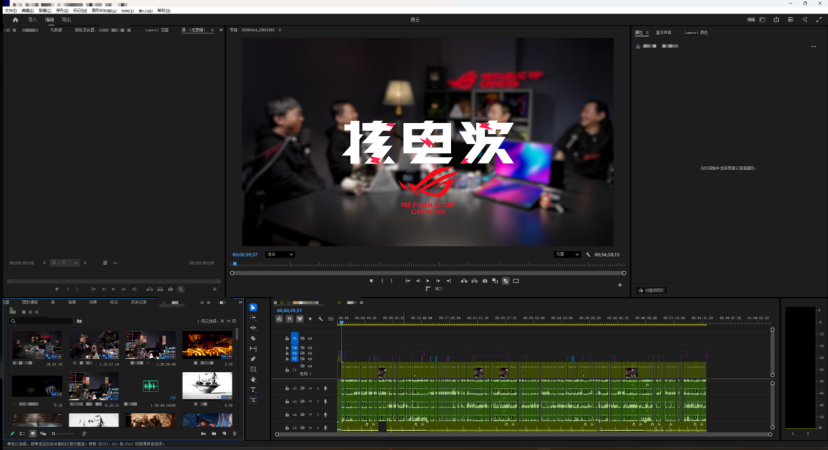Select the Ripple Edit tool
This screenshot has width=828, height=450.
[x=253, y=328]
